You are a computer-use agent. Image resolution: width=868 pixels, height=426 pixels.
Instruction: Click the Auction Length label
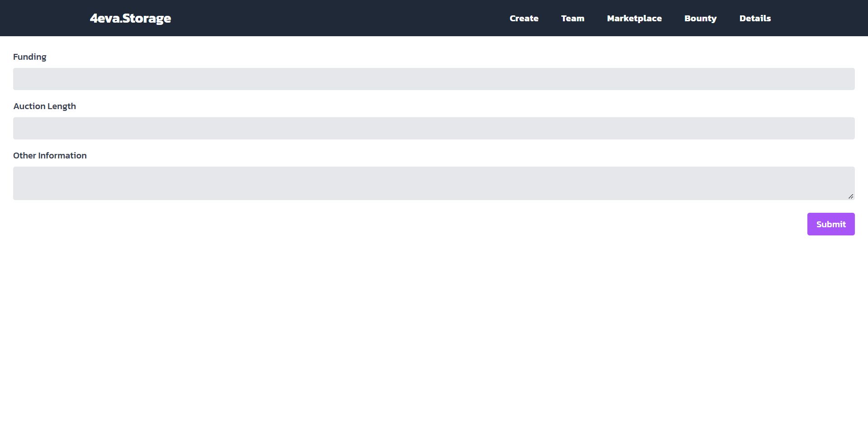[45, 106]
